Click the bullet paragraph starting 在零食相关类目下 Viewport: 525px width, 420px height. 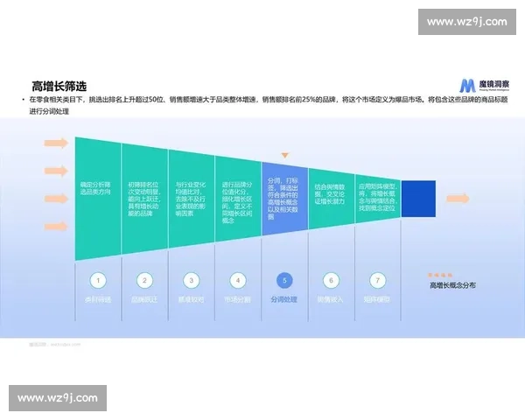[269, 105]
